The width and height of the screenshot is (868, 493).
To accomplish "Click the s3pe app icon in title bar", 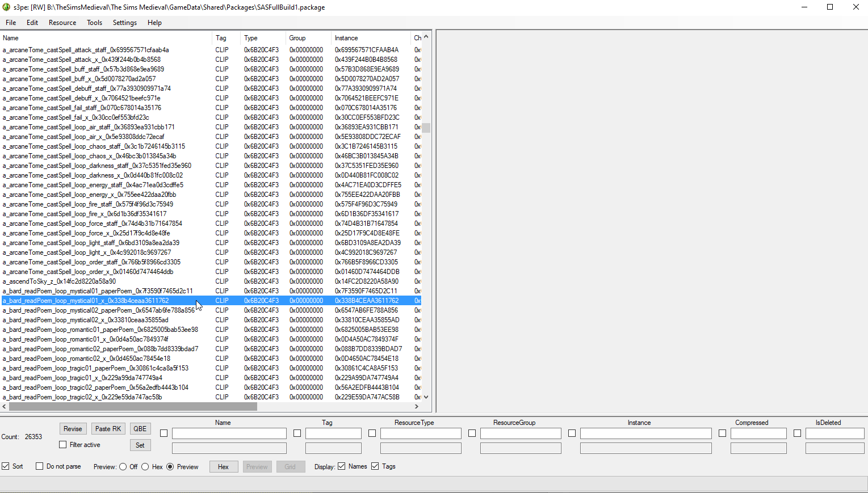I will pyautogui.click(x=6, y=7).
